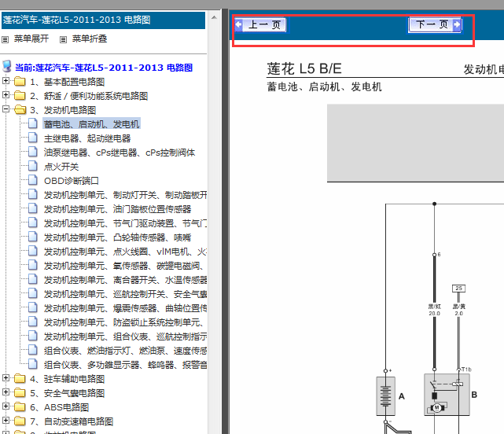Viewport: 504px width, 434px height.
Task: Click document icon of 主继电器、起动继电器
Action: (33, 138)
